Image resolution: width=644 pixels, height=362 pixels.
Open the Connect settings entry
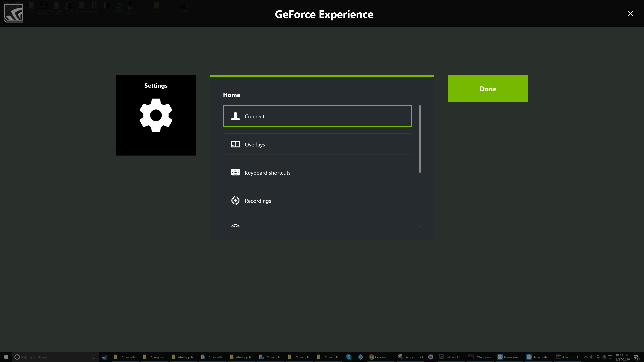(x=317, y=116)
